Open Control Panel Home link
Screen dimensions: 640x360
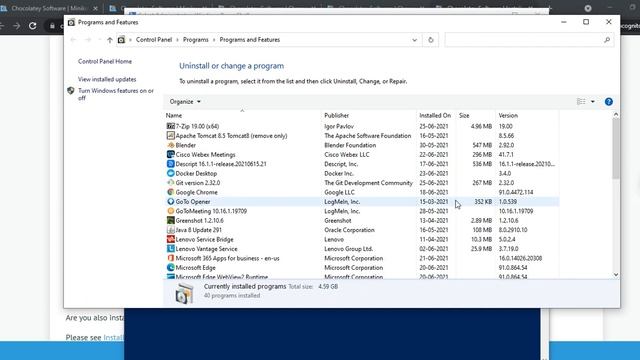pos(105,61)
